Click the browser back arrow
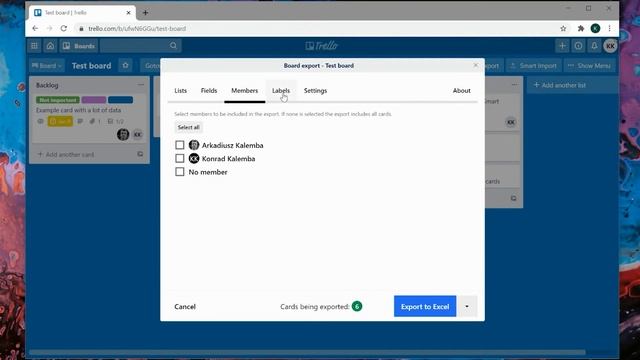The height and width of the screenshot is (360, 640). click(x=35, y=29)
